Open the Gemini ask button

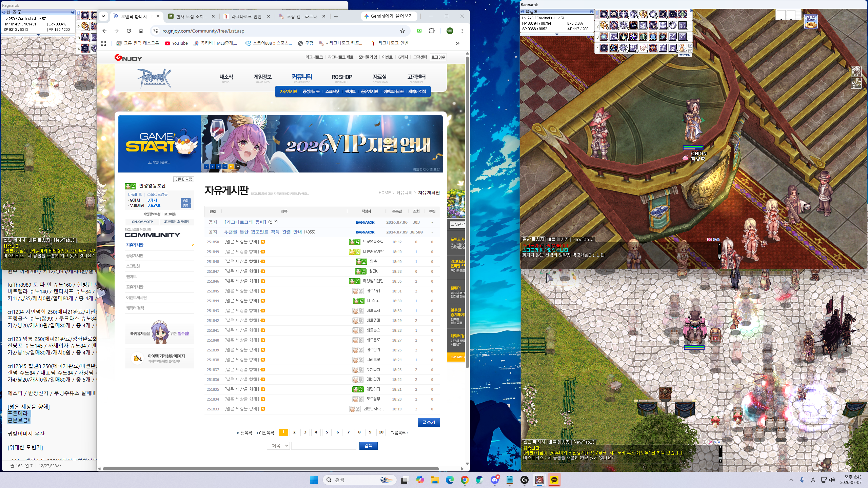coord(389,16)
